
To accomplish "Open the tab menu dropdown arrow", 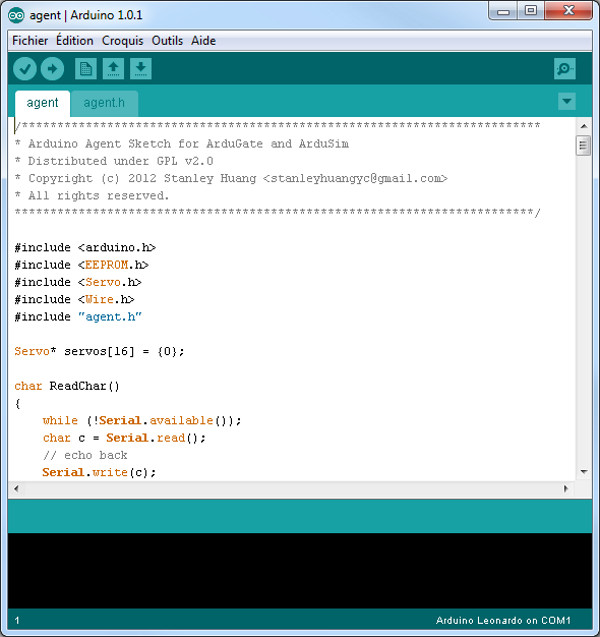I will tap(567, 101).
